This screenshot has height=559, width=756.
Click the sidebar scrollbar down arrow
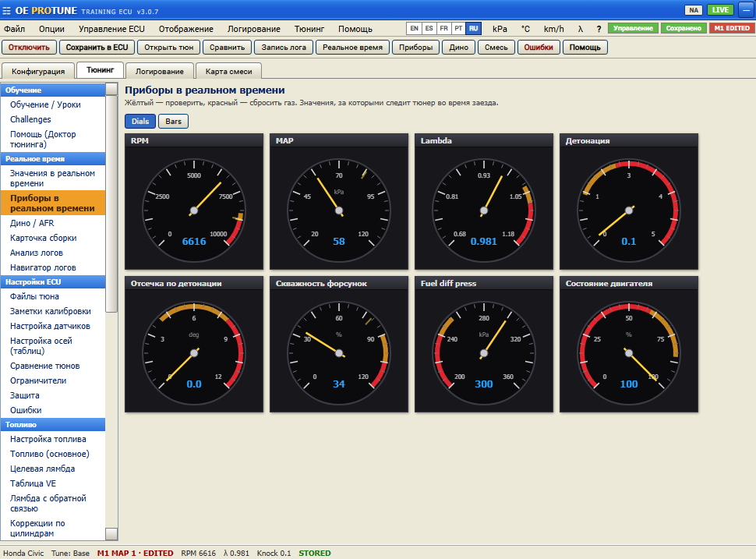111,534
